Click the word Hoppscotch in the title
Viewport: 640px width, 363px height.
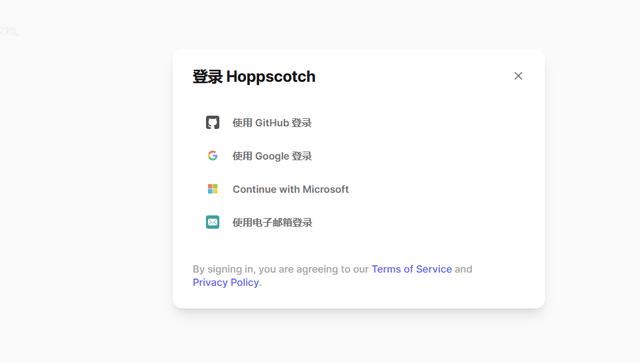271,76
